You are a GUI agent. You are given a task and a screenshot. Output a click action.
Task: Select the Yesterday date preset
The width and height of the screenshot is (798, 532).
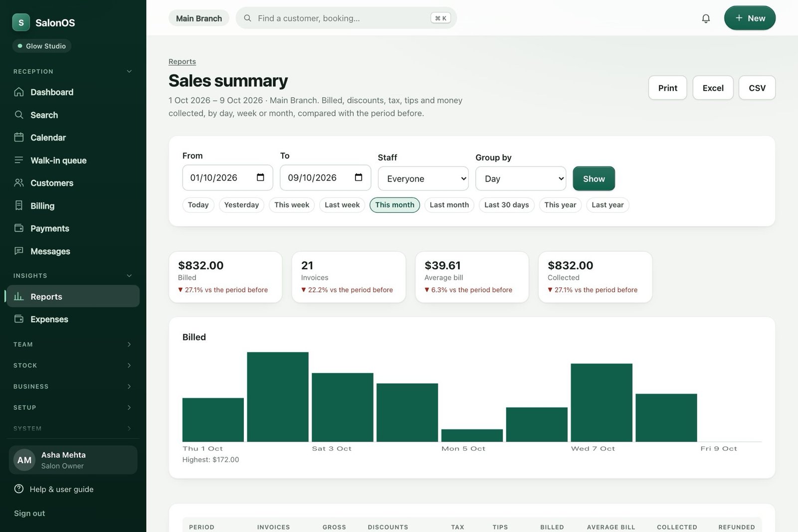pyautogui.click(x=241, y=205)
